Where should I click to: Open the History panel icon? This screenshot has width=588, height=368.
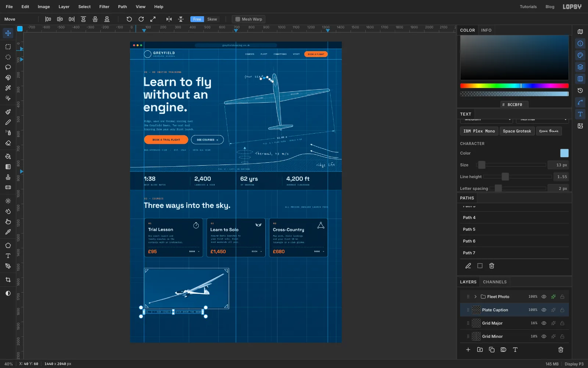pyautogui.click(x=580, y=91)
